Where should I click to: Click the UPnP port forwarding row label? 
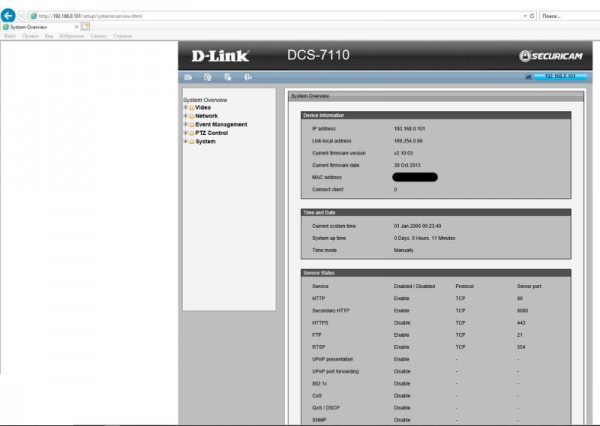pos(336,372)
